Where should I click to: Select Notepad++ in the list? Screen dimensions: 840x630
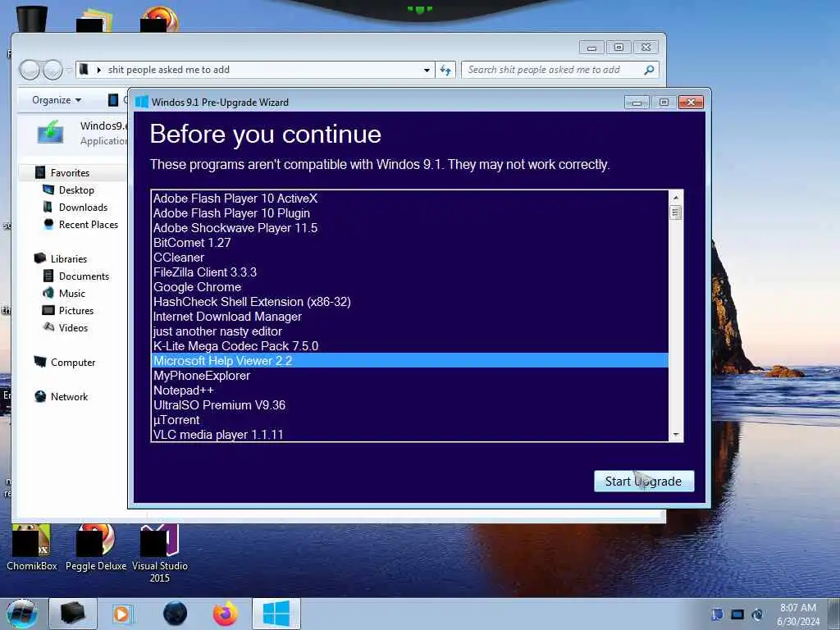click(x=410, y=390)
